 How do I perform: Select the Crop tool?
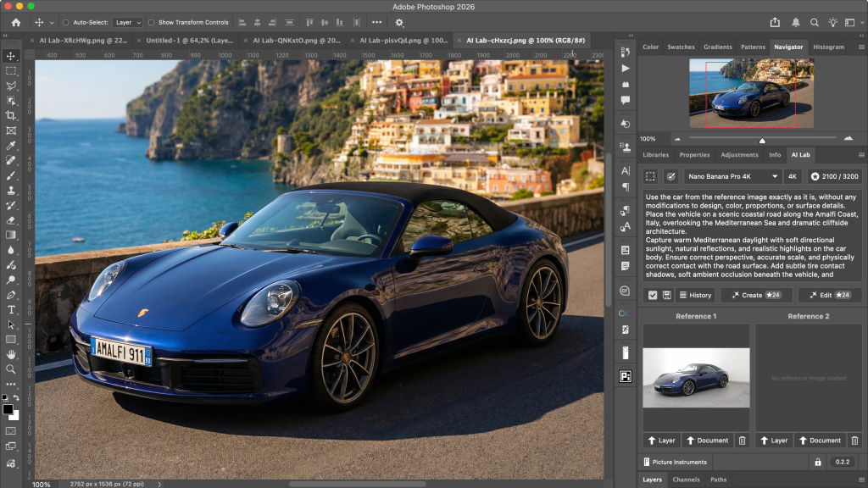[11, 115]
